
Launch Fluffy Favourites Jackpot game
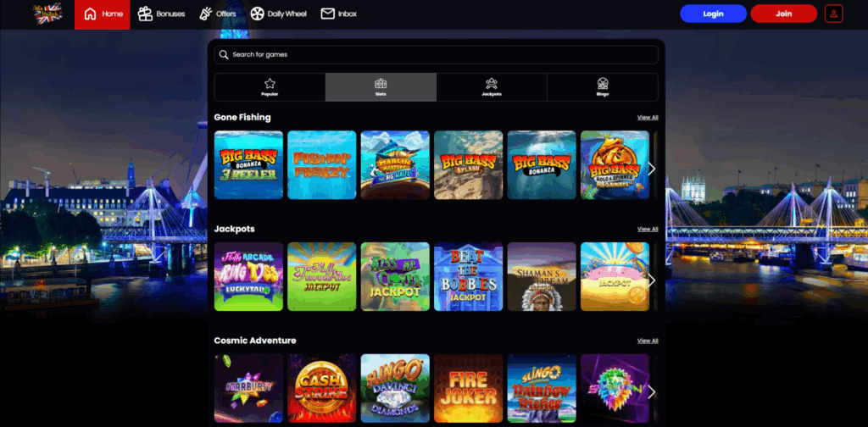pyautogui.click(x=321, y=276)
